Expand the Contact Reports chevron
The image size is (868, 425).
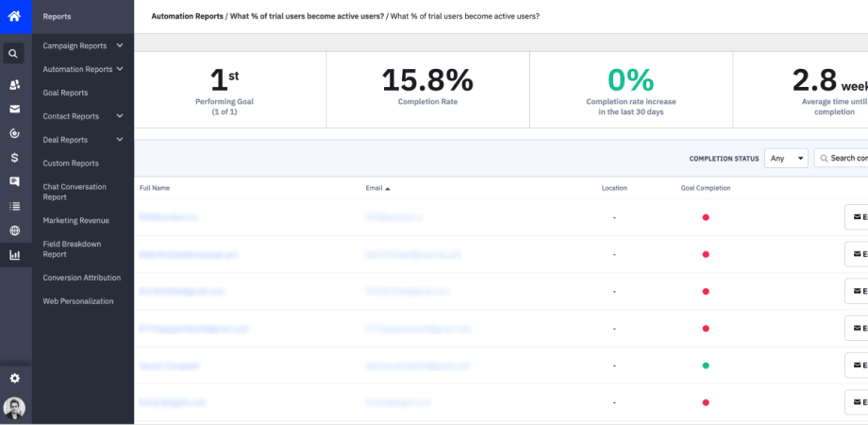[x=120, y=116]
